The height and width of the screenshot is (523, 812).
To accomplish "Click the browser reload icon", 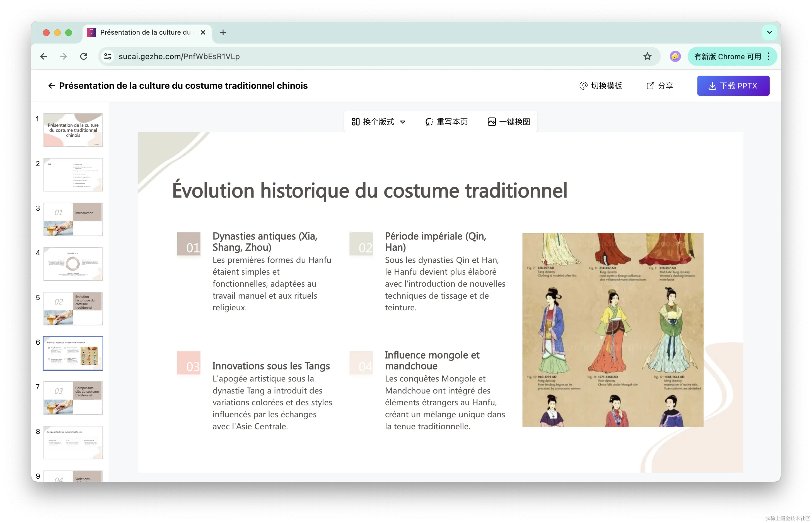I will point(84,56).
